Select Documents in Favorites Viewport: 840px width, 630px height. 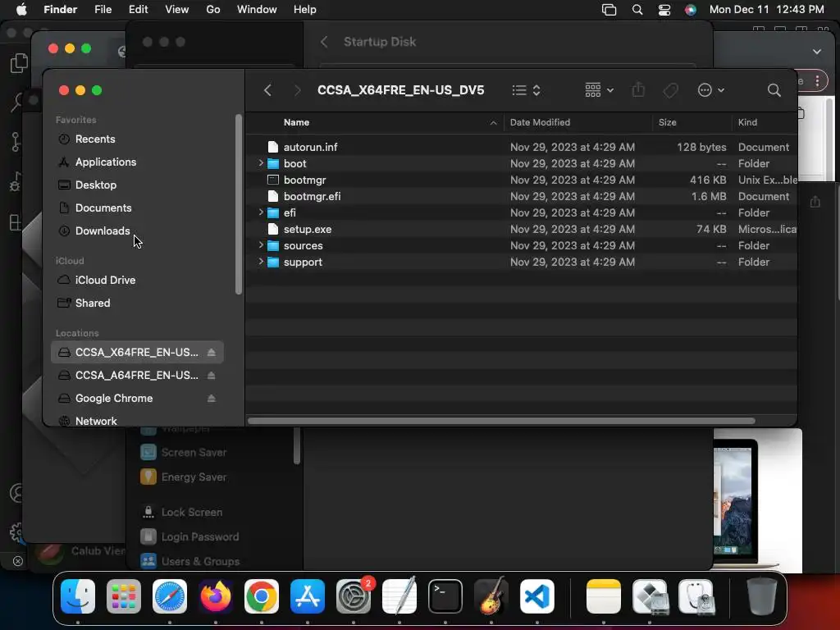pyautogui.click(x=103, y=208)
